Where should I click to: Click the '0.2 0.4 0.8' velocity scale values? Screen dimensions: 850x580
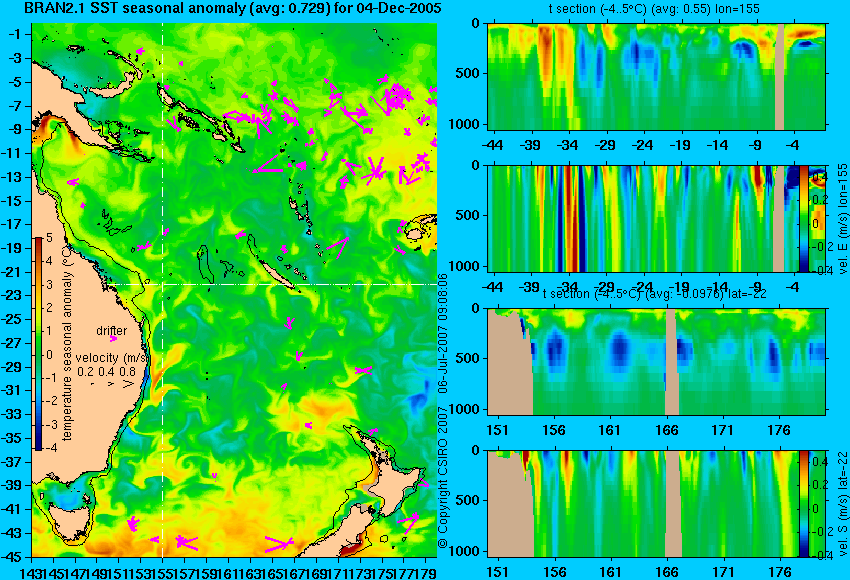(106, 372)
